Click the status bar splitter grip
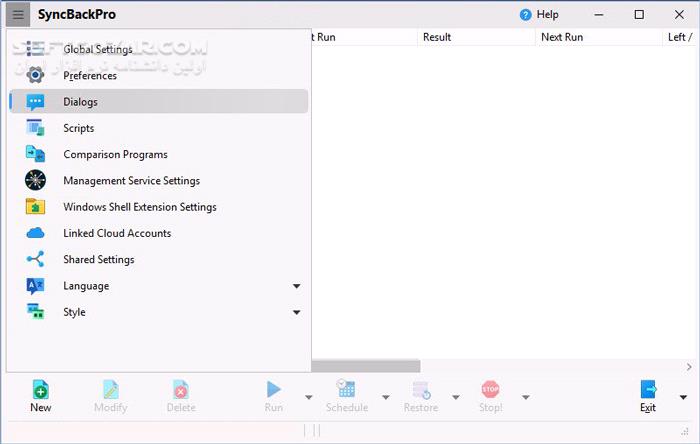Image resolution: width=700 pixels, height=444 pixels. point(312,431)
